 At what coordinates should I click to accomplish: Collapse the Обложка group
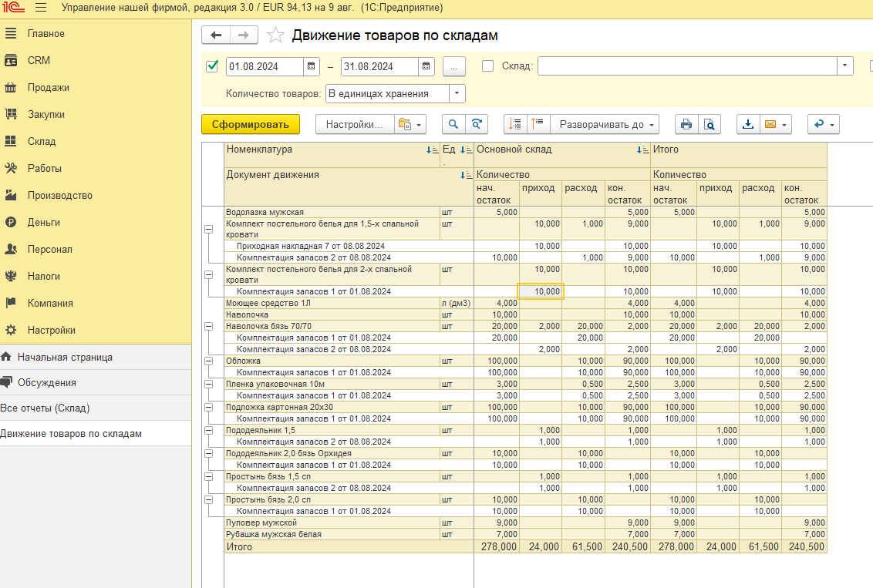pyautogui.click(x=209, y=361)
